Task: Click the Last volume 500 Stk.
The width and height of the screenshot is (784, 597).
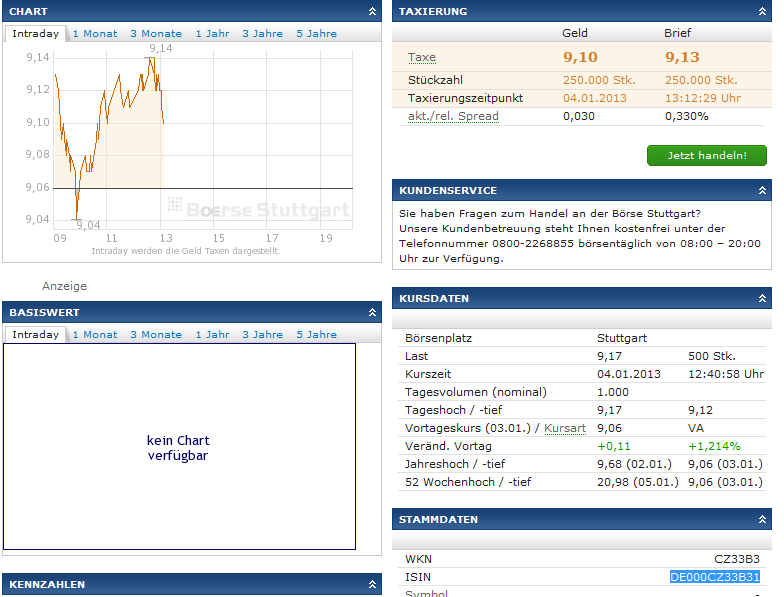Action: pyautogui.click(x=712, y=356)
